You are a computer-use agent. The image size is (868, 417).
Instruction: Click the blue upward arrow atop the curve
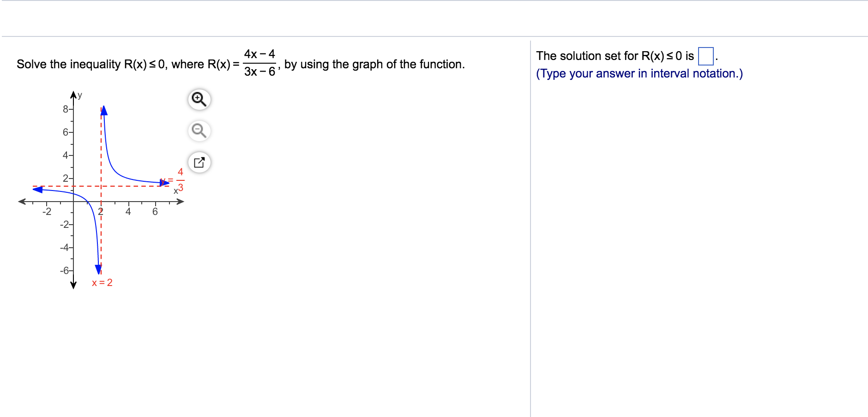[x=104, y=110]
